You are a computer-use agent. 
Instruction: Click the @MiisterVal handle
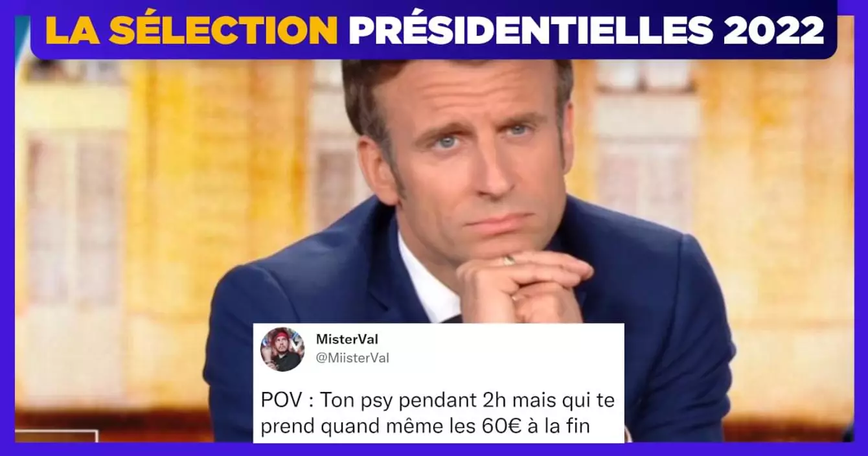[x=352, y=358]
